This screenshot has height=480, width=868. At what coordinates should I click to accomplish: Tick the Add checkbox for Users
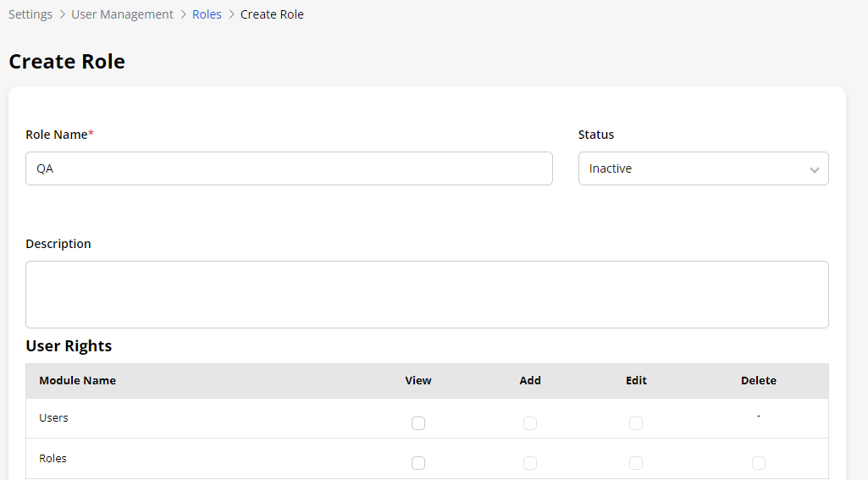tap(530, 423)
